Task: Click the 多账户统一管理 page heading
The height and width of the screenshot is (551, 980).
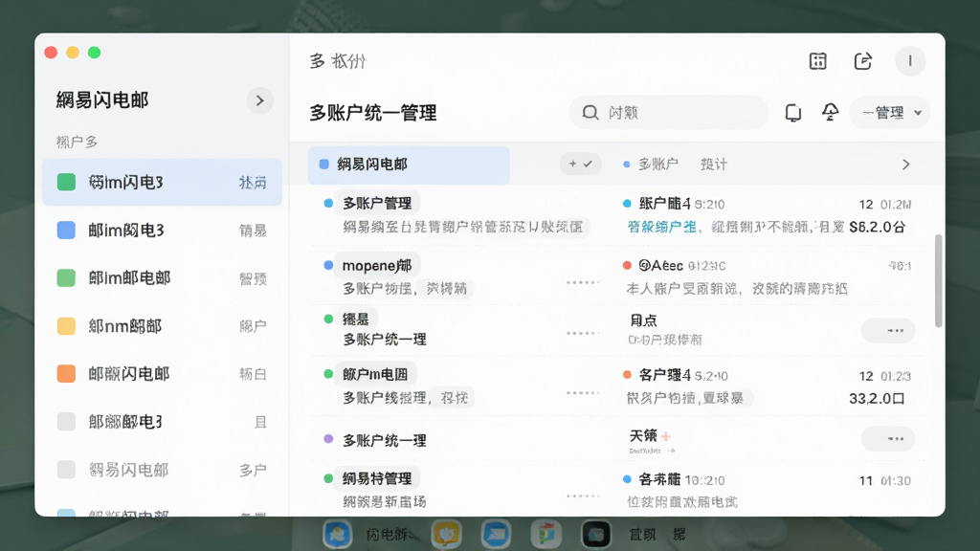Action: coord(373,113)
